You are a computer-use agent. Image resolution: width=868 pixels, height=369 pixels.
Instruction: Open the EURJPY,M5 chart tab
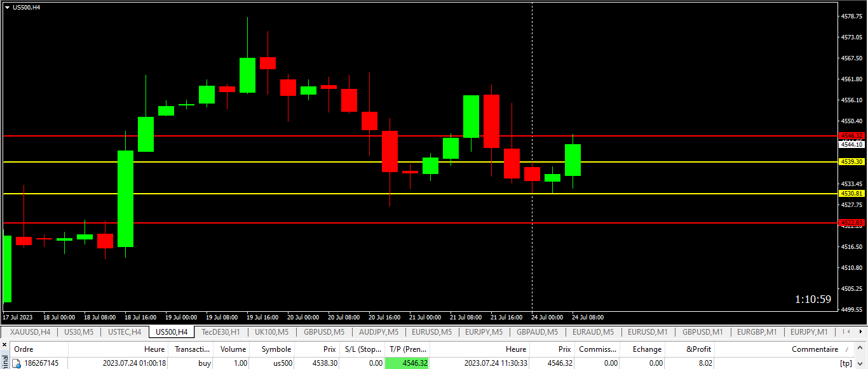pos(484,332)
